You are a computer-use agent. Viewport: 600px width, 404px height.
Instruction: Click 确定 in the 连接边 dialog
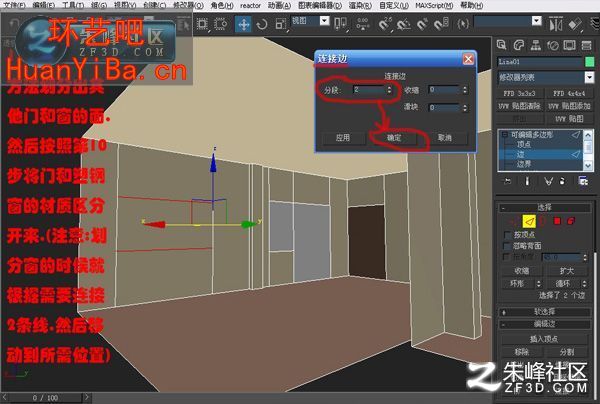[394, 138]
